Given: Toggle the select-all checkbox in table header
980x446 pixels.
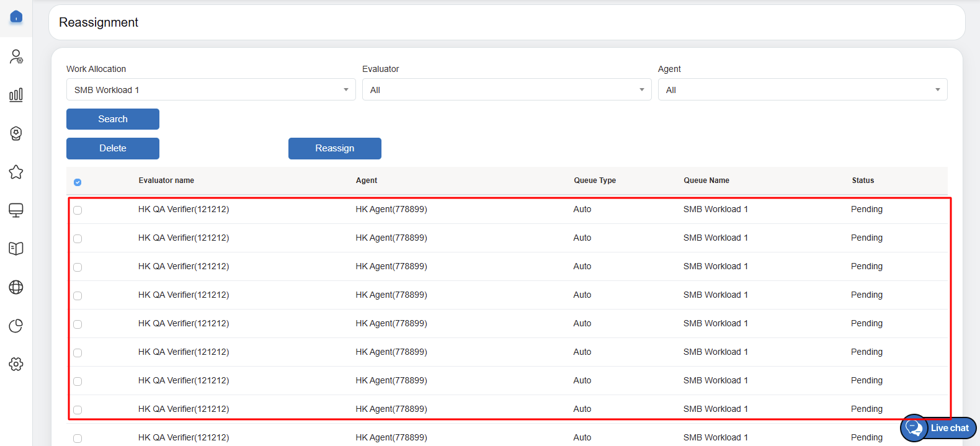Looking at the screenshot, I should coord(78,182).
